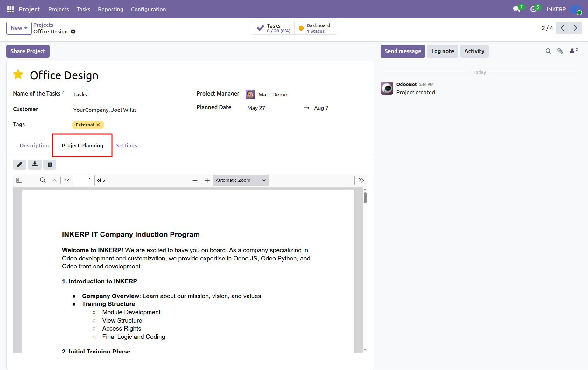
Task: Open the Configuration menu
Action: tap(149, 9)
